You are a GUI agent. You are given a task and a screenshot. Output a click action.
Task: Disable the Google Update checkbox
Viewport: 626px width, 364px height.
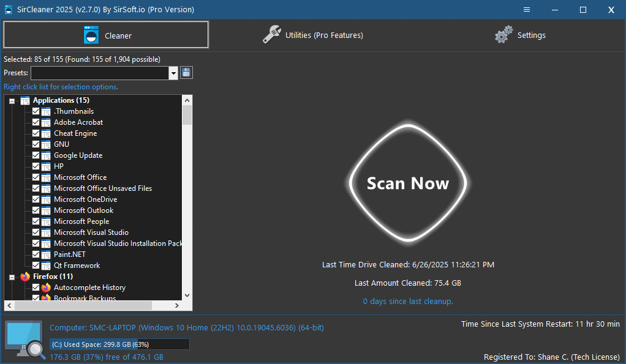click(36, 155)
